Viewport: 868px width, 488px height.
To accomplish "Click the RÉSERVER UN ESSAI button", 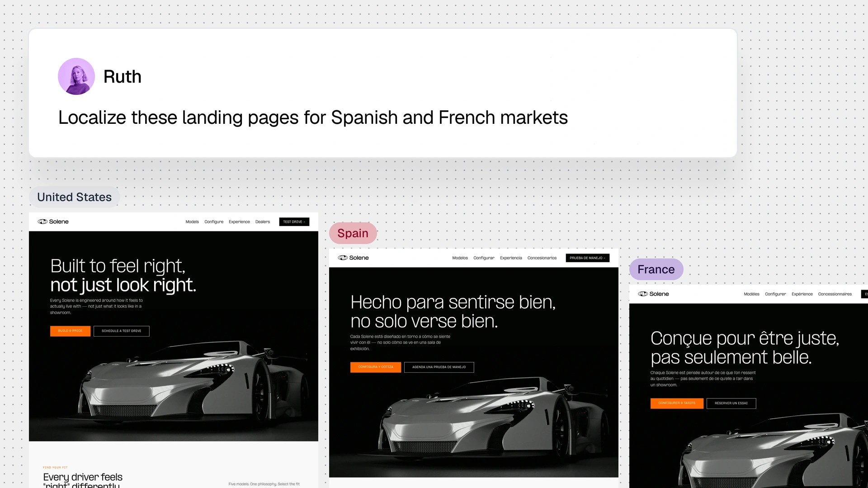I will click(731, 404).
